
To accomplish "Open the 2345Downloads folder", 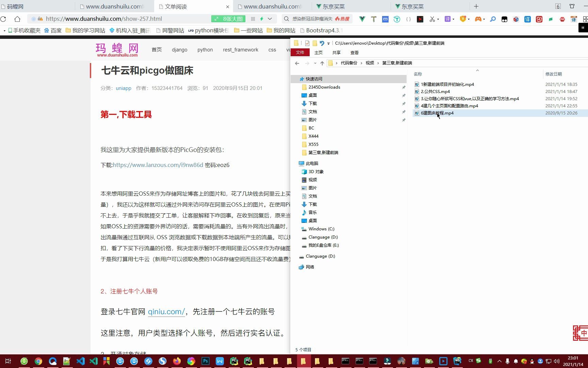I will pyautogui.click(x=324, y=87).
